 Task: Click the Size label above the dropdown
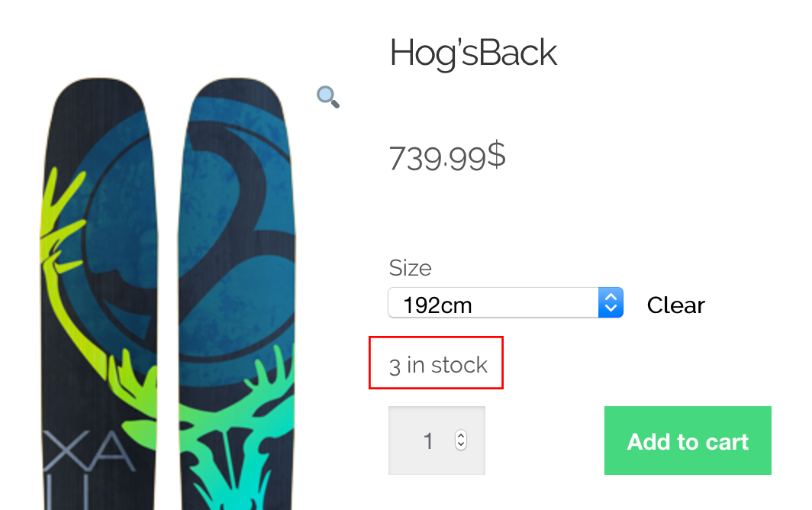[410, 268]
